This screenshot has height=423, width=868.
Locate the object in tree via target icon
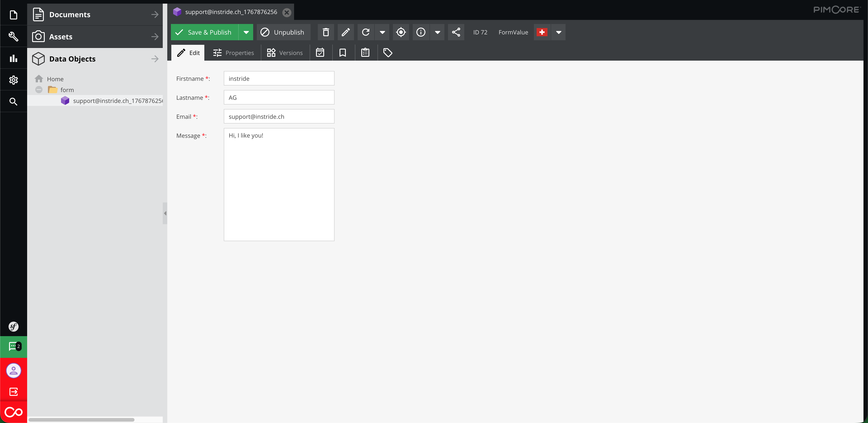(401, 32)
